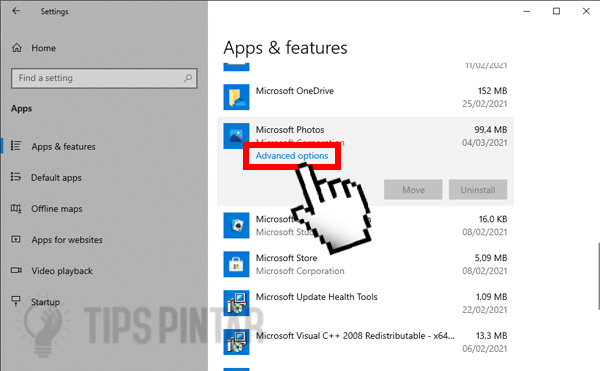Click the Microsoft Store bag icon
The height and width of the screenshot is (371, 600).
point(236,264)
